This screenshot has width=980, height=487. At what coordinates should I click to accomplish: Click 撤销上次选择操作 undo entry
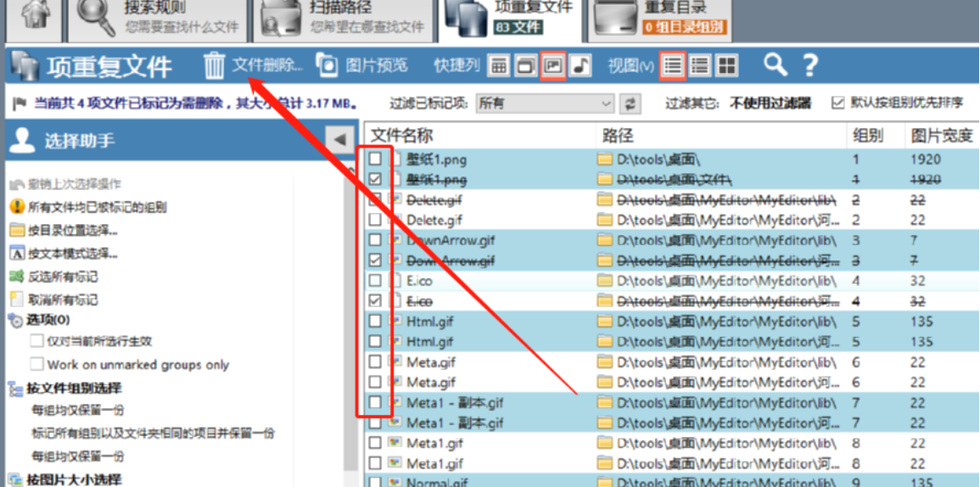point(65,184)
